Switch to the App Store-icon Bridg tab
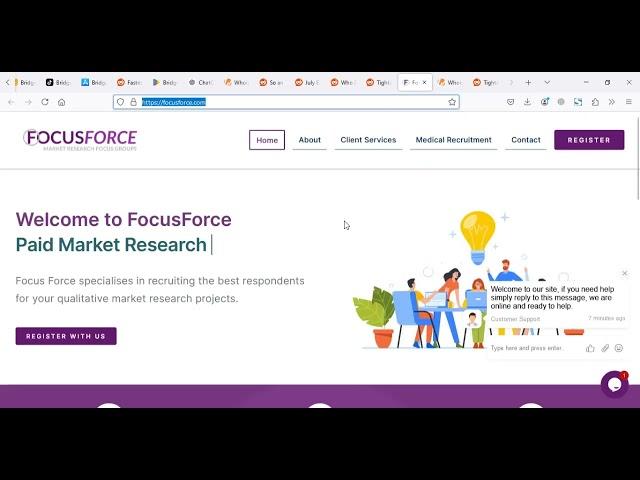 pyautogui.click(x=93, y=82)
